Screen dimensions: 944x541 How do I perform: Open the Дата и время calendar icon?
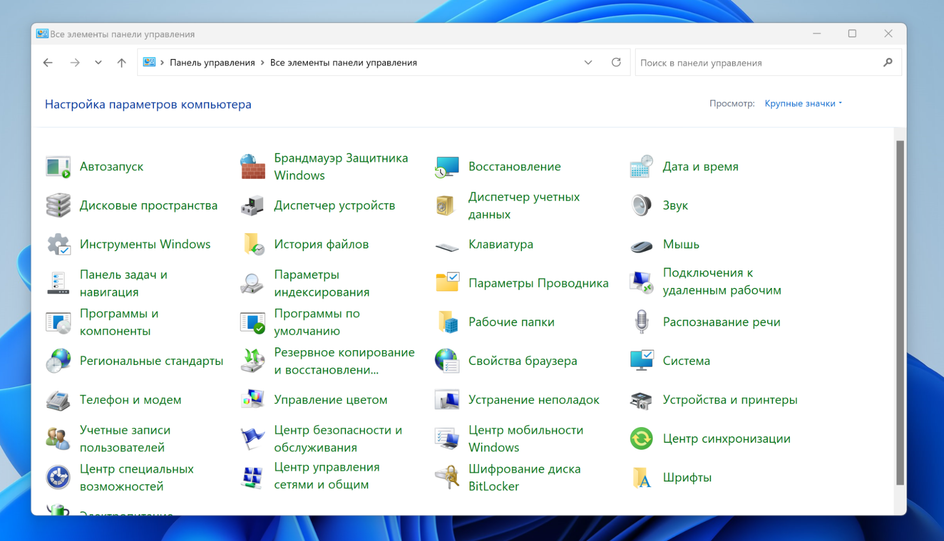[641, 167]
